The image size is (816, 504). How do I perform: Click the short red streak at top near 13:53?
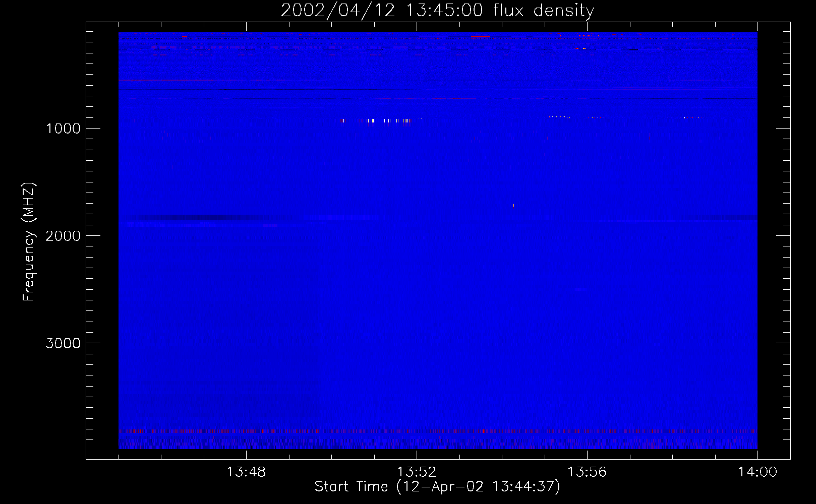click(480, 36)
